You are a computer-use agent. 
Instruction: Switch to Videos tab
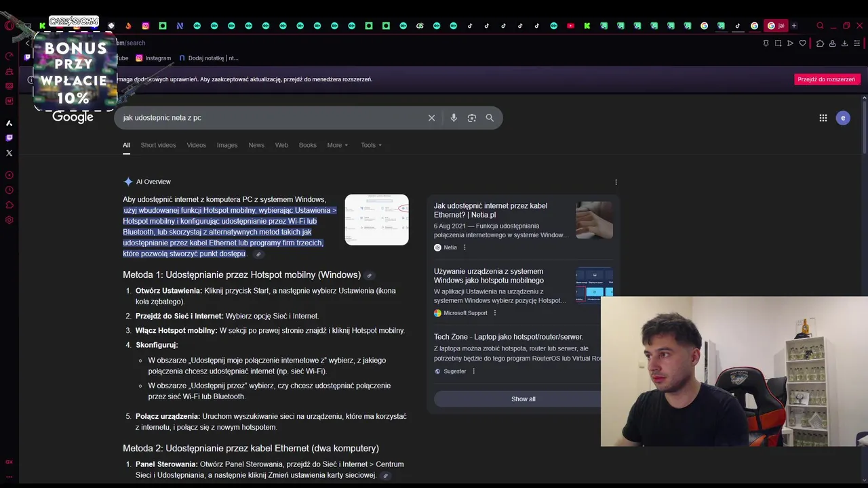click(196, 145)
